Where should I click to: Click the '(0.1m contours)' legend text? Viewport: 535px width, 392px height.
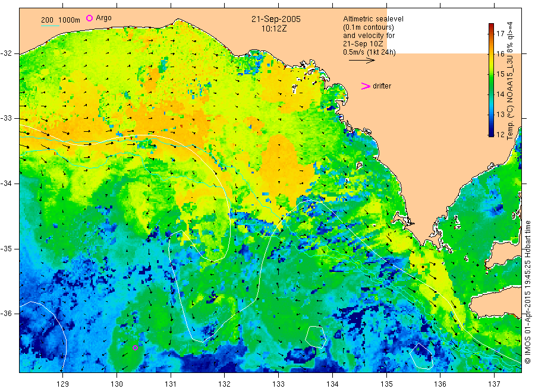coord(369,27)
